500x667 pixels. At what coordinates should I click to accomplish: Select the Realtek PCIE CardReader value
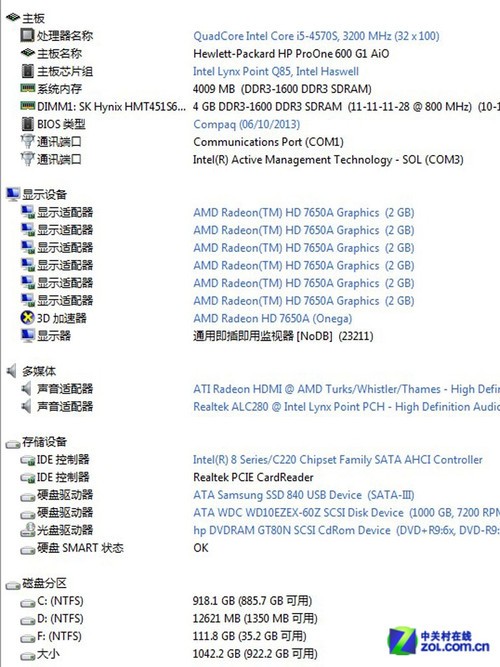253,477
